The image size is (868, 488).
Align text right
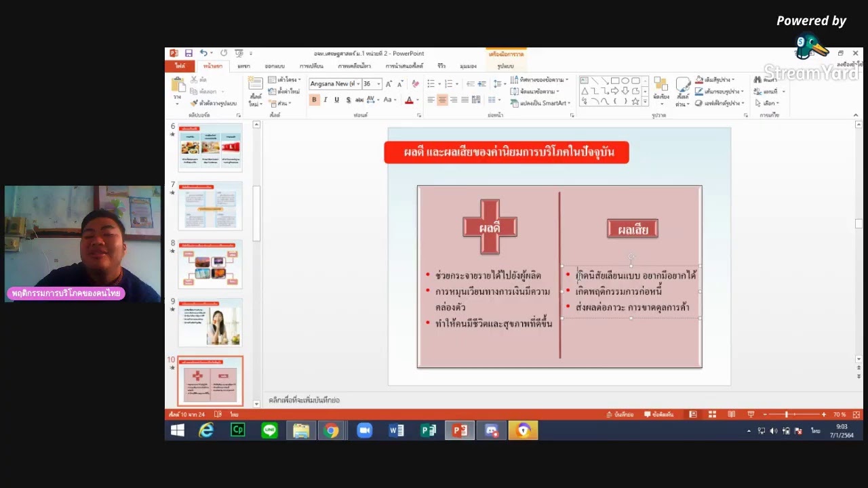pos(454,100)
